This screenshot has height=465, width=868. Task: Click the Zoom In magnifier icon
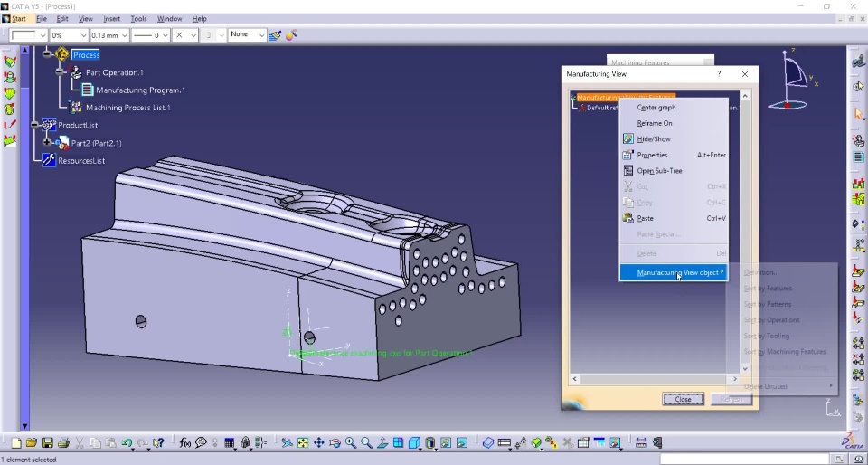(351, 443)
